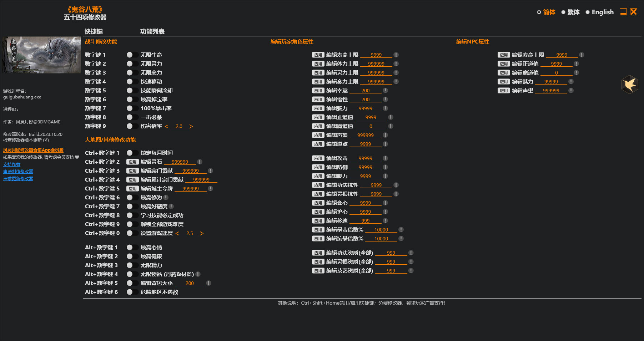Edit 编辑背包大小 value field
The image size is (644, 341).
[190, 283]
